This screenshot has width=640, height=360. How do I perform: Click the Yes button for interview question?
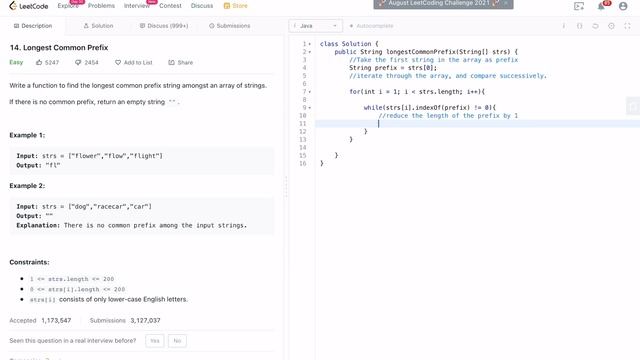click(155, 341)
